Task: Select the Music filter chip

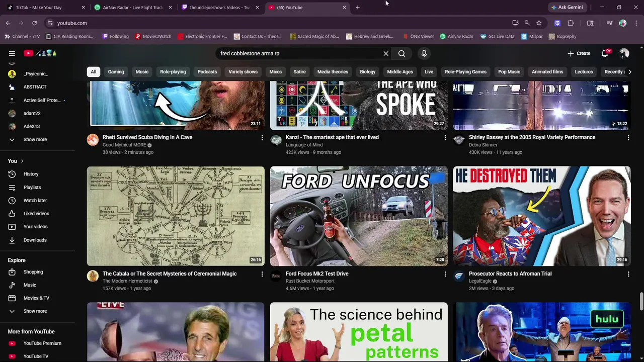Action: click(142, 71)
